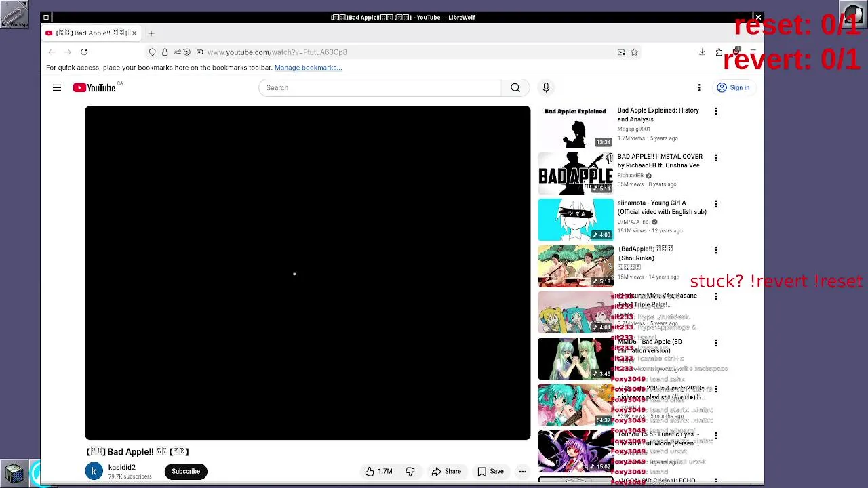Open a new browser tab with plus
868x488 pixels.
coord(151,33)
